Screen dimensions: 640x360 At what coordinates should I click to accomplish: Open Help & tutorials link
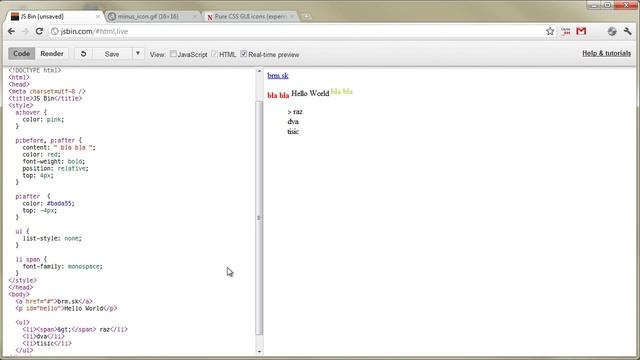pos(606,53)
